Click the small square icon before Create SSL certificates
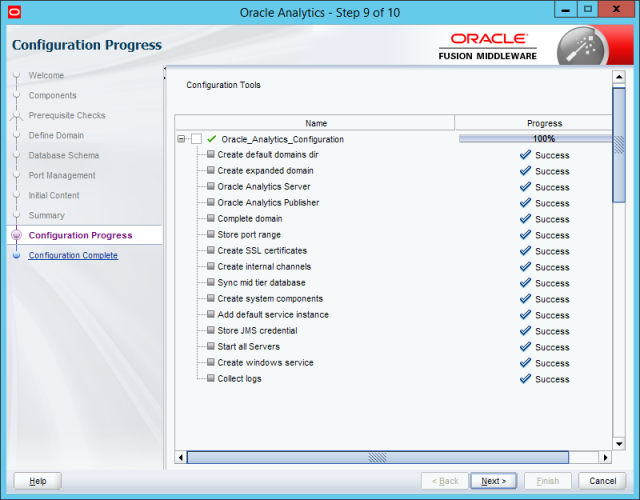Image resolution: width=640 pixels, height=500 pixels. click(211, 250)
